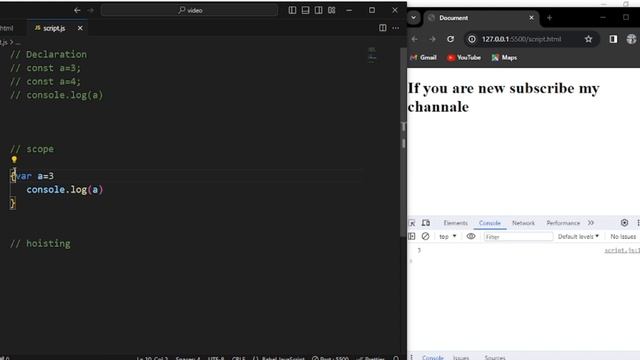Close the Document browser tab
The image size is (640, 360).
pyautogui.click(x=531, y=18)
